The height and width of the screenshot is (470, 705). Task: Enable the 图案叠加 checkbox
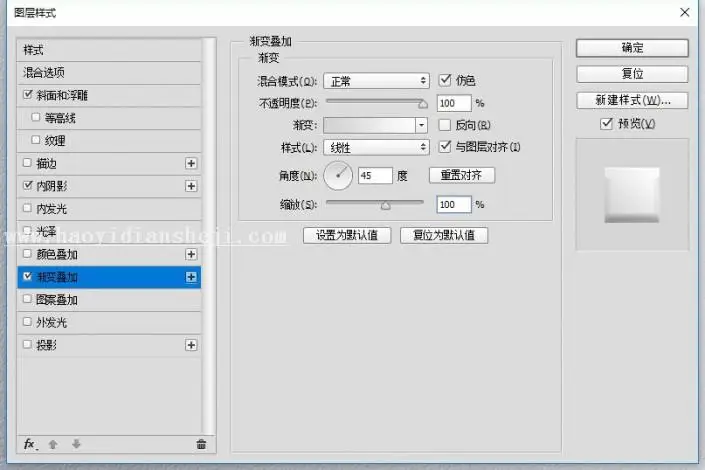click(27, 299)
